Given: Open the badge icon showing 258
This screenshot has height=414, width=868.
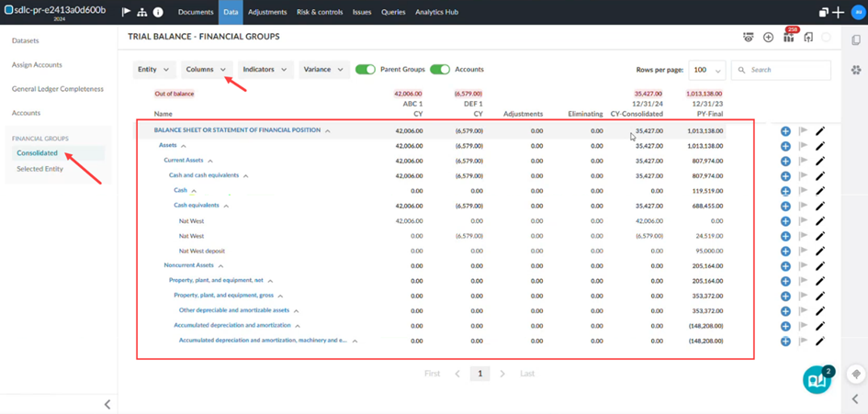Looking at the screenshot, I should coord(788,38).
